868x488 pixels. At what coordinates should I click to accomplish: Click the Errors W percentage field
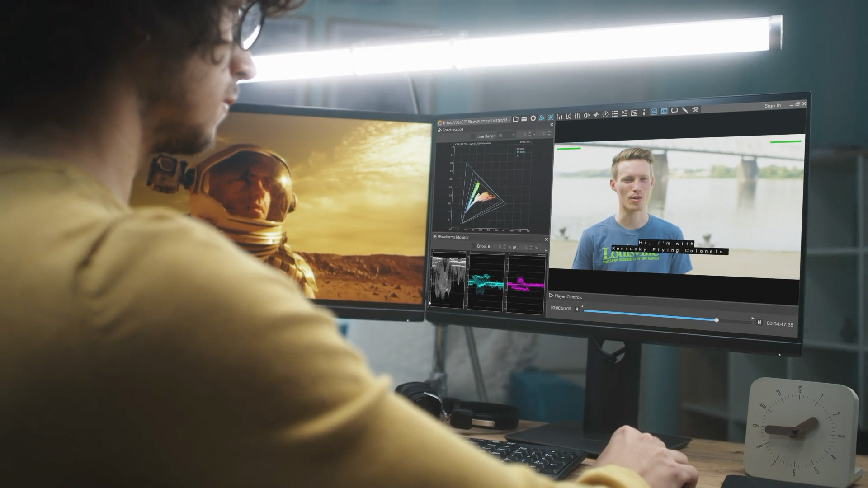[x=527, y=248]
